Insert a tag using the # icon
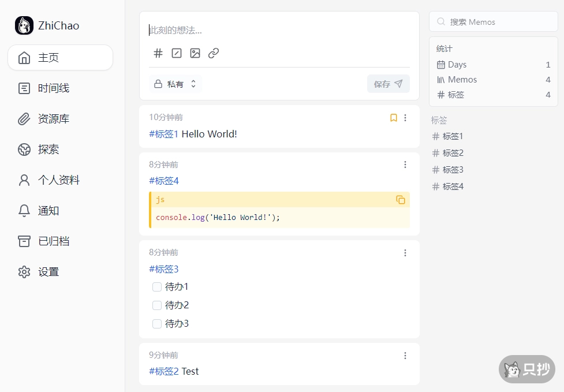Screen dimensions: 564x392 [x=158, y=53]
